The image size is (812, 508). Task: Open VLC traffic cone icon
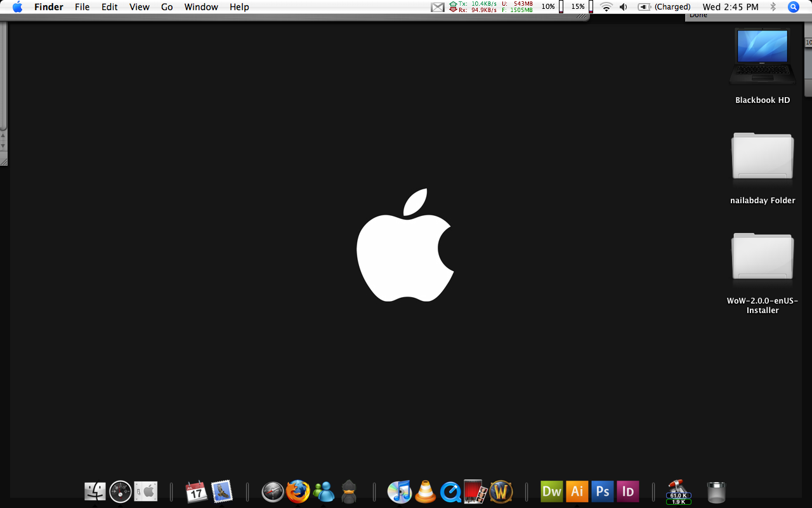click(x=425, y=491)
